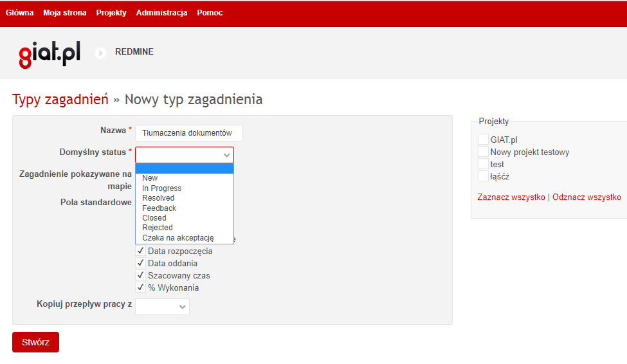
Task: Click the Pola standardowe label
Action: pyautogui.click(x=96, y=203)
